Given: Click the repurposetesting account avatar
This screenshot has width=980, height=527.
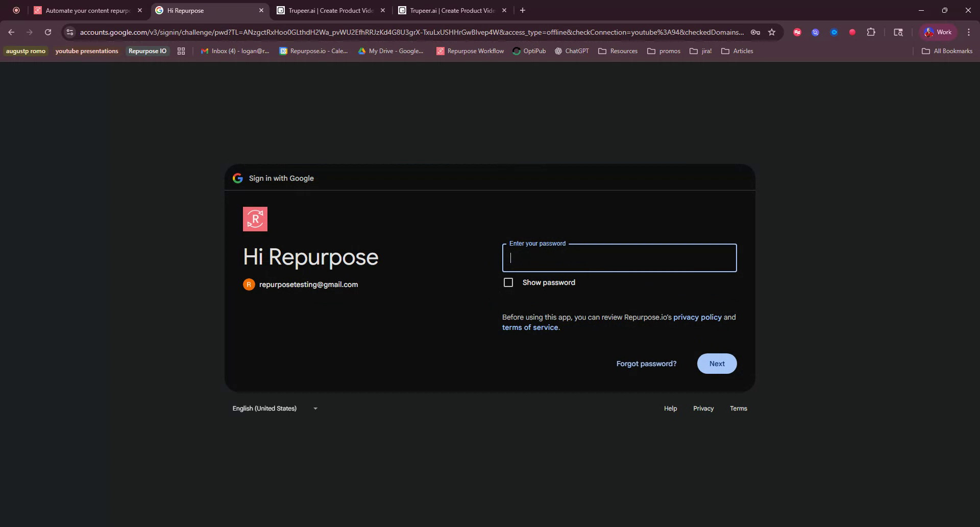Looking at the screenshot, I should [249, 284].
